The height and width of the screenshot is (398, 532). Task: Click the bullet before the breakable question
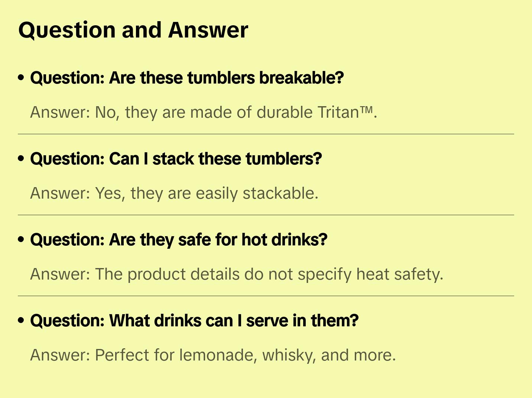(21, 78)
